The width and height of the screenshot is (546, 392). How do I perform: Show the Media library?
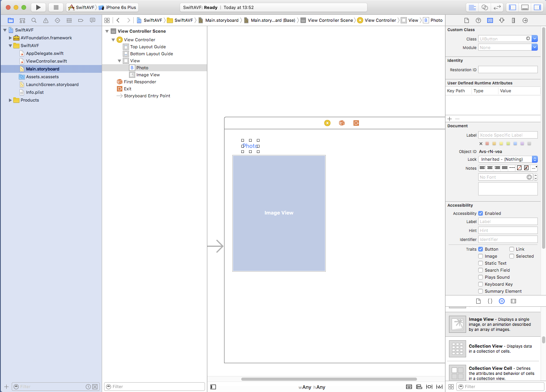(x=513, y=301)
